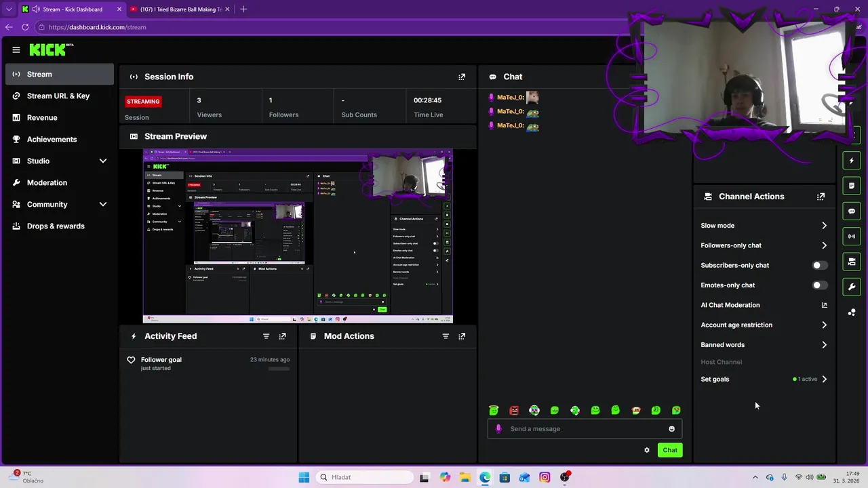Open Achievements page in sidebar
The image size is (868, 488).
tap(60, 139)
